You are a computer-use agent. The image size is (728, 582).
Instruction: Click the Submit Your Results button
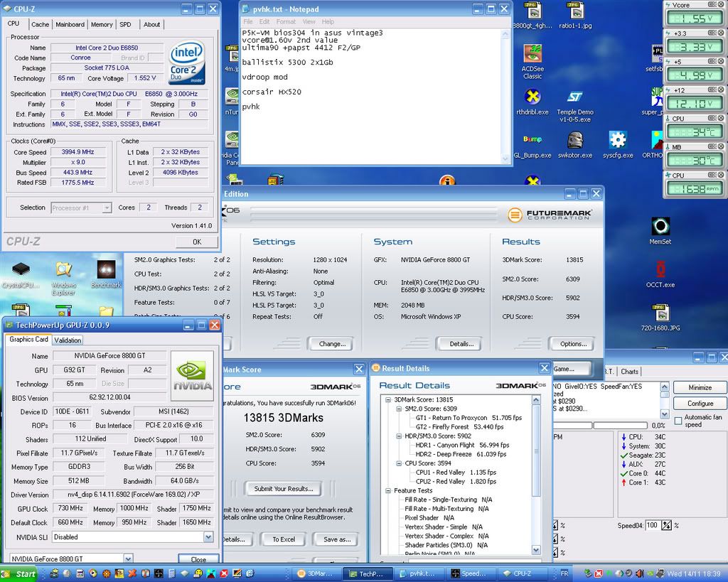click(282, 489)
